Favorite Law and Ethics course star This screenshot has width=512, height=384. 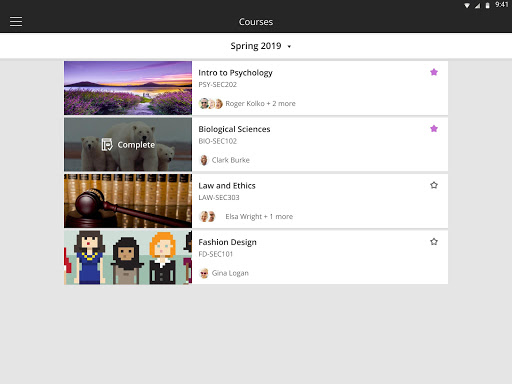[x=434, y=185]
